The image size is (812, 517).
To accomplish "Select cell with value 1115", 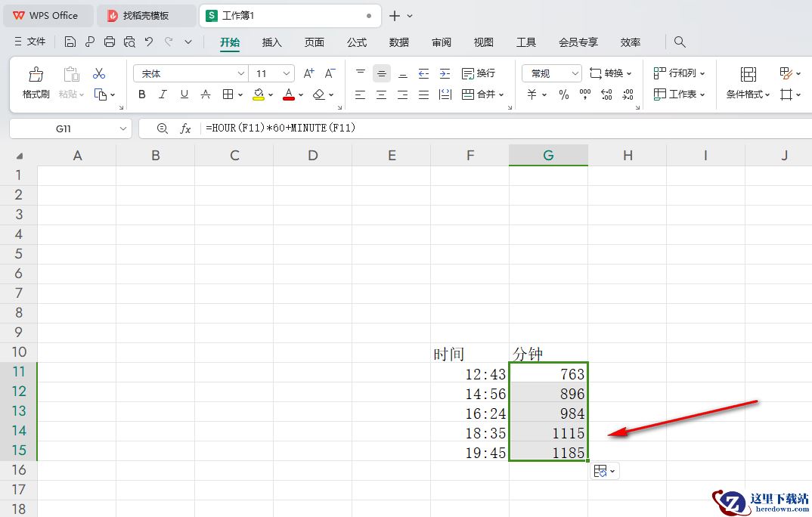I will [x=548, y=432].
